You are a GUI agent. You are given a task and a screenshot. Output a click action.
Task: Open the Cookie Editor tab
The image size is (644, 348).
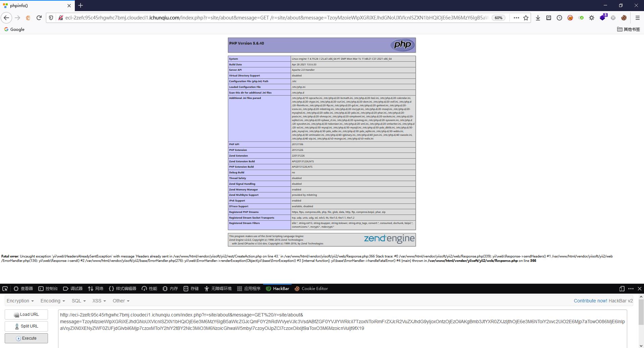pos(311,289)
